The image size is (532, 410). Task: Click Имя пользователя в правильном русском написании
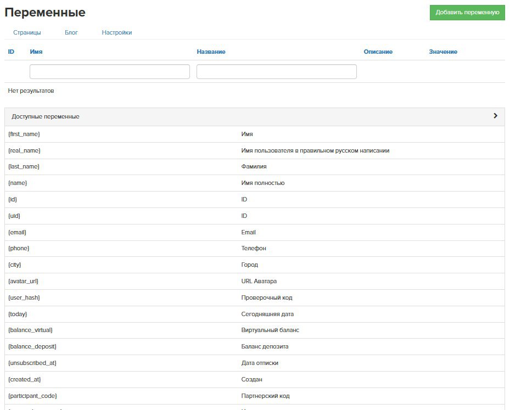tap(315, 150)
